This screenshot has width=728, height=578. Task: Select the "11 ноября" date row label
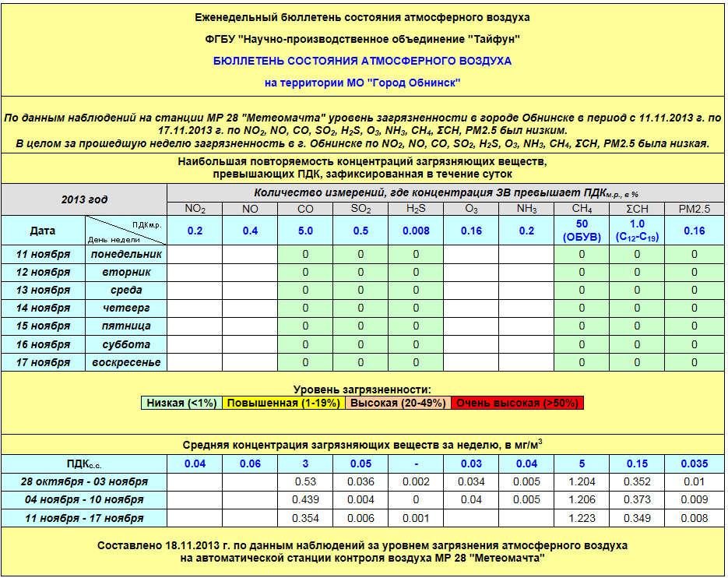click(x=44, y=255)
